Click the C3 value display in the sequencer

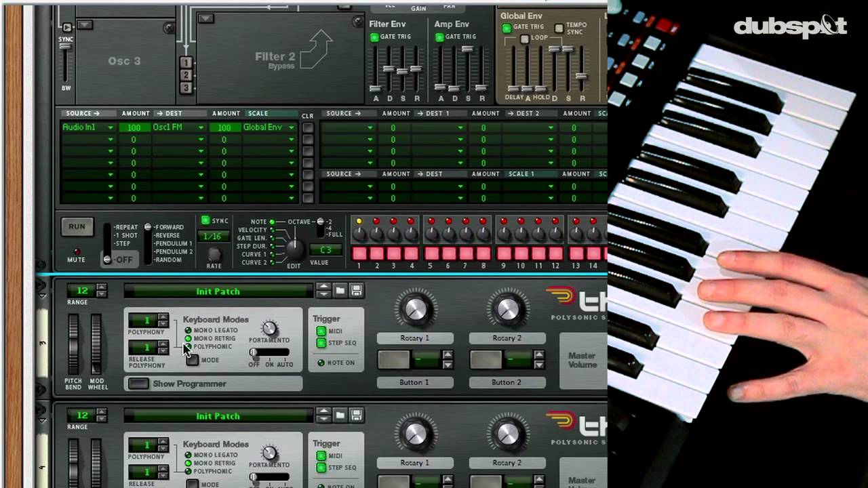(x=325, y=250)
